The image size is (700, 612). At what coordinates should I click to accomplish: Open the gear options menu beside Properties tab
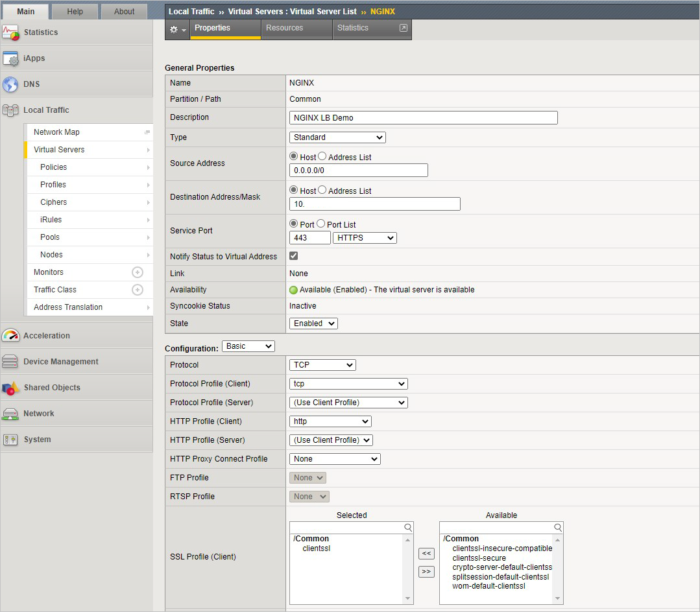click(175, 29)
